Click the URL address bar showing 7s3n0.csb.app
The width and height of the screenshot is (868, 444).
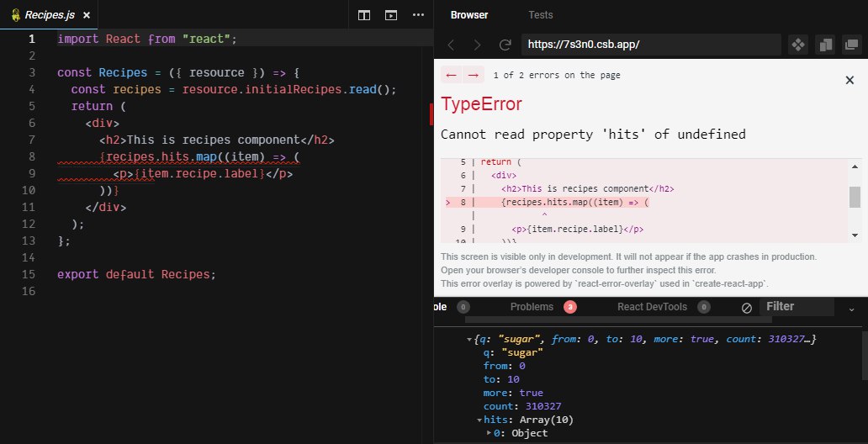[x=651, y=45]
